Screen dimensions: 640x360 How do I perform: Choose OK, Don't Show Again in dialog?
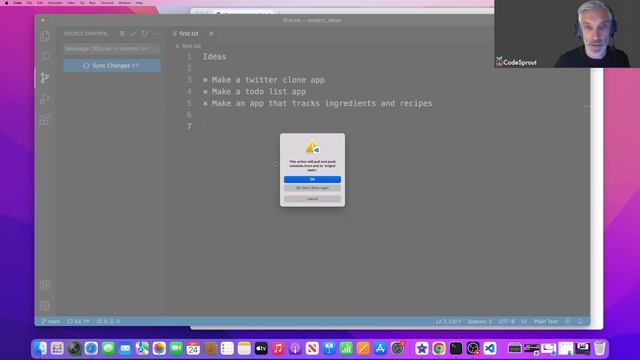point(312,188)
